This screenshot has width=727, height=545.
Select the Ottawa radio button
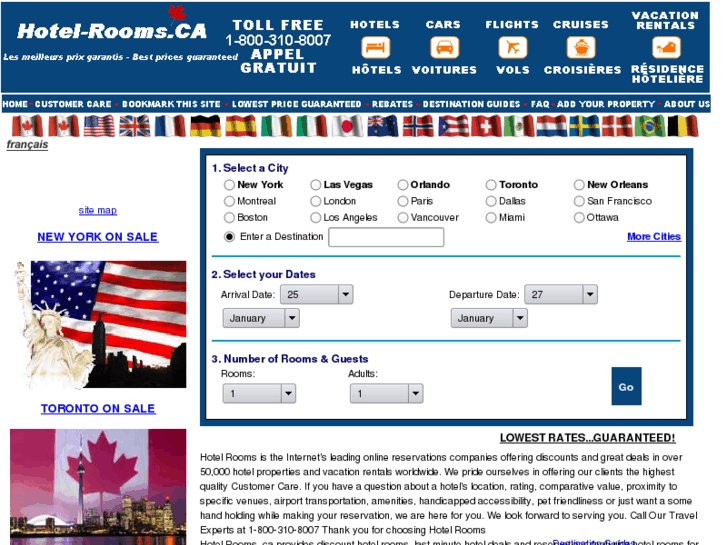click(579, 218)
